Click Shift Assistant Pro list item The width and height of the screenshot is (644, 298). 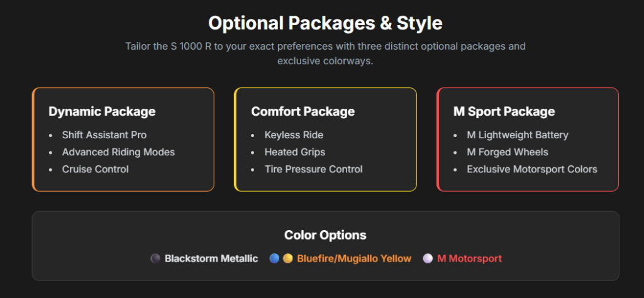click(x=104, y=135)
